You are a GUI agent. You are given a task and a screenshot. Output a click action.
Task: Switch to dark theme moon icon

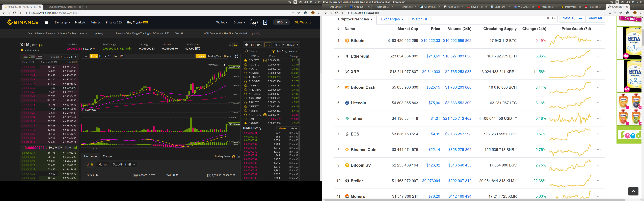(x=235, y=45)
